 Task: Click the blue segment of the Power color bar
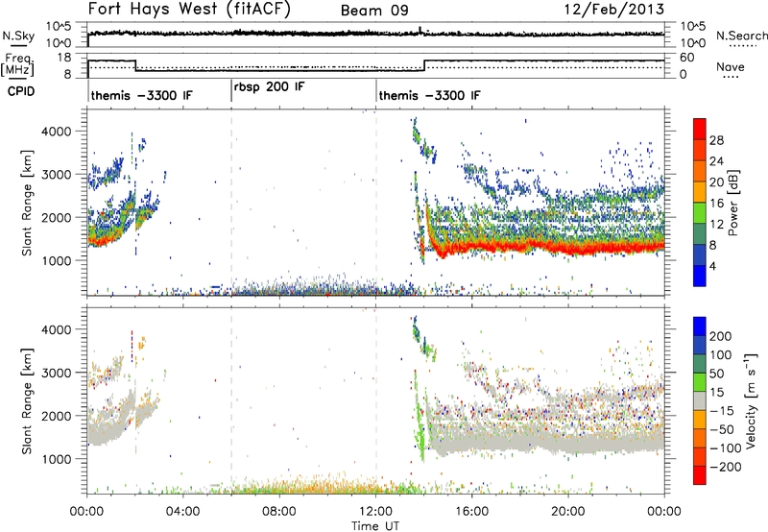[700, 276]
